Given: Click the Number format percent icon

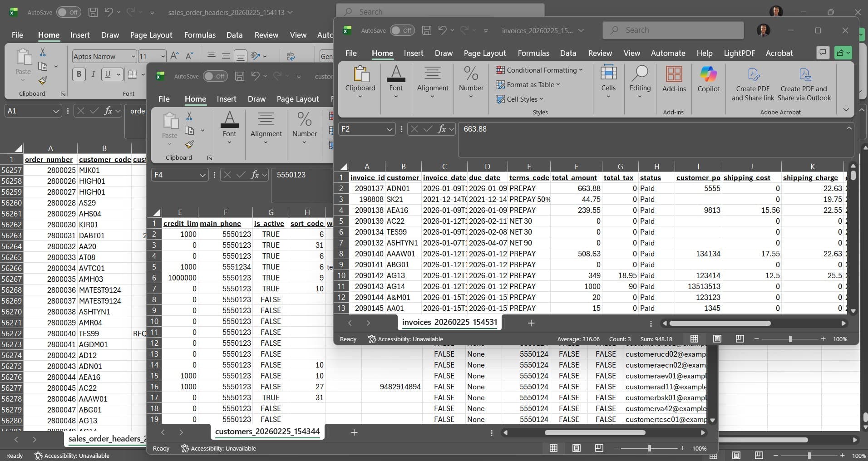Looking at the screenshot, I should (x=470, y=74).
